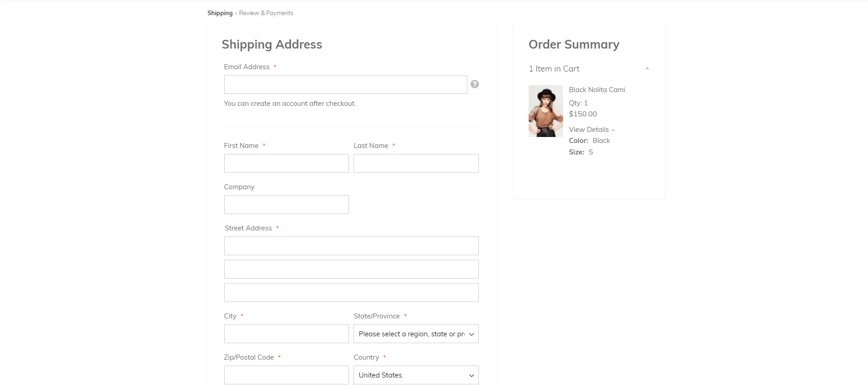Click the Order Summary heading
The height and width of the screenshot is (389, 868).
(574, 44)
